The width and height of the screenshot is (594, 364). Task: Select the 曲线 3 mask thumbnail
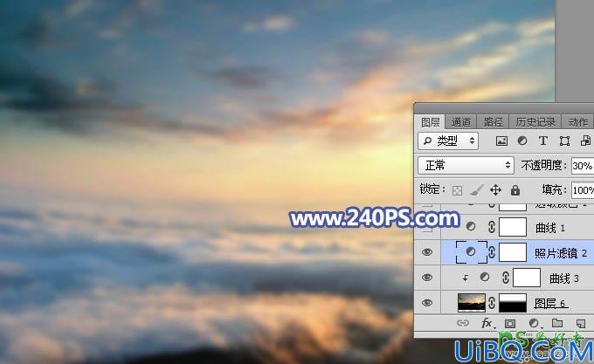point(527,278)
